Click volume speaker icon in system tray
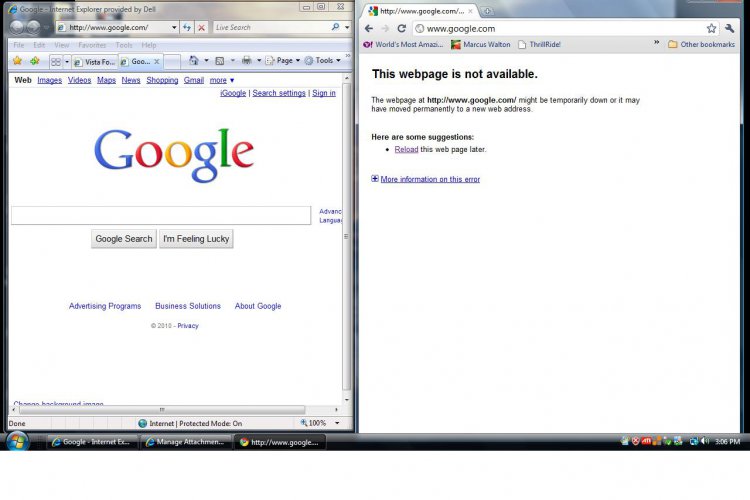Viewport: 750px width, 500px height. (705, 441)
